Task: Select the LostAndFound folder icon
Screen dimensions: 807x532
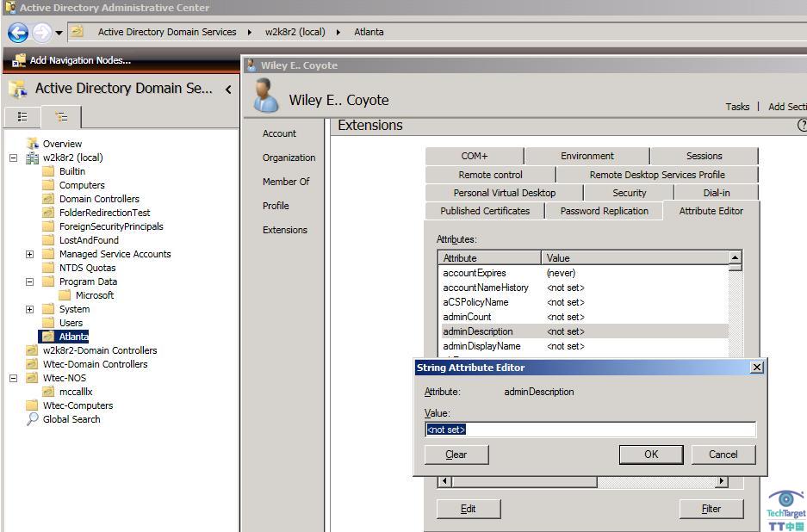Action: tap(48, 240)
